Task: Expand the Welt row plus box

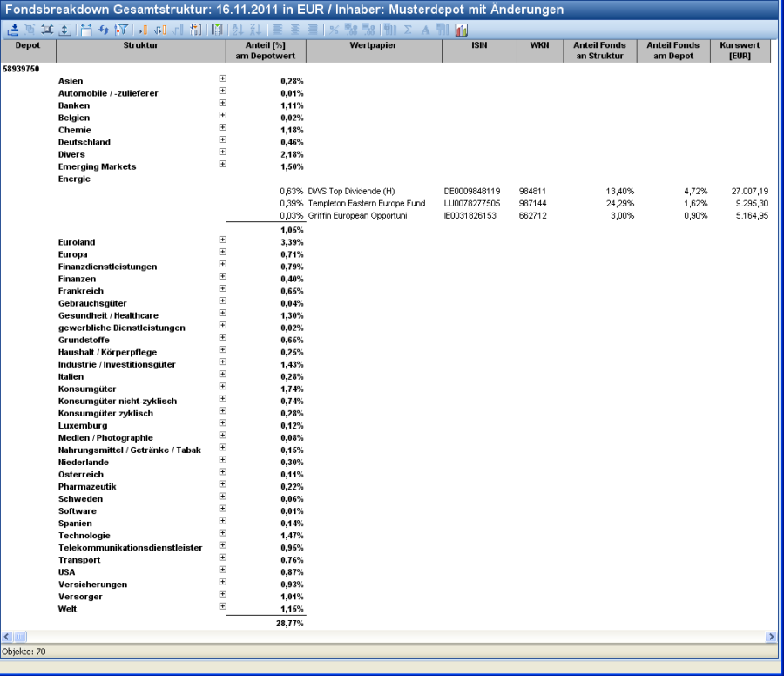Action: [223, 606]
